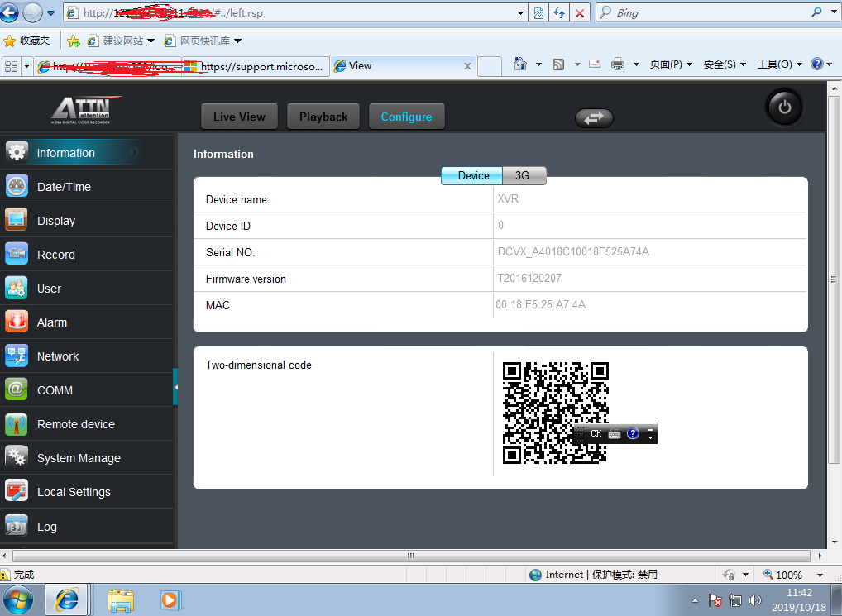Open the zoom level 100% dropdown
The height and width of the screenshot is (616, 842).
[x=820, y=575]
